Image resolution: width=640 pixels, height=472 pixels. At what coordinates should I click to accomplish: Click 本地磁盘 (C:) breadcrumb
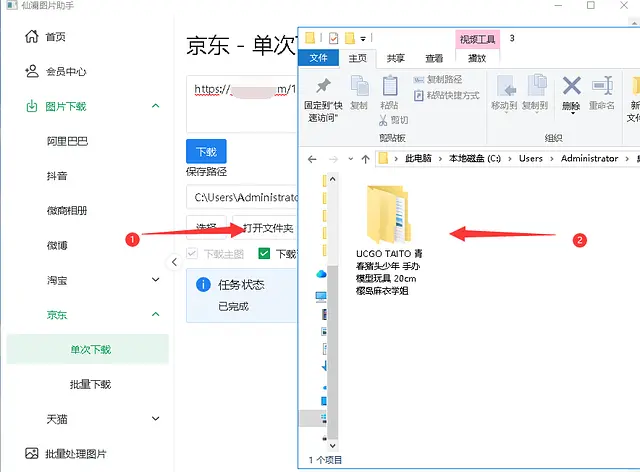click(475, 158)
